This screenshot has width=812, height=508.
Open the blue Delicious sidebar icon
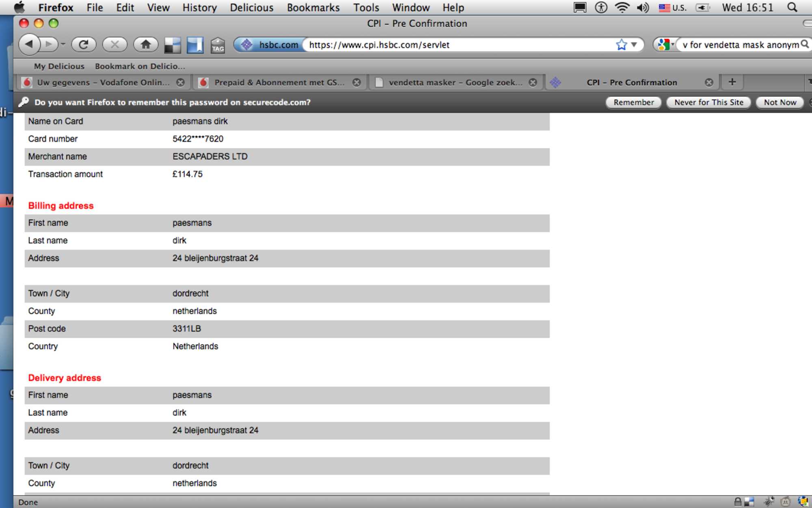[x=195, y=45]
